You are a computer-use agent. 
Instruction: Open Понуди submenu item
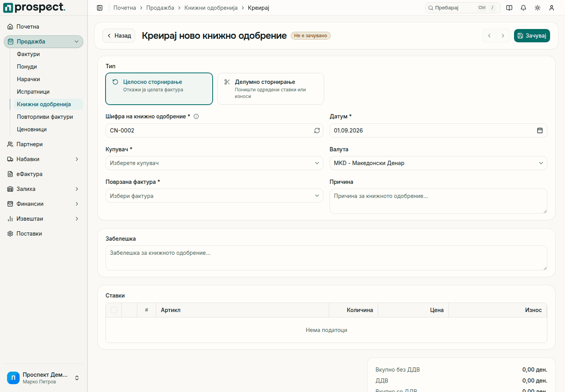[x=48, y=67]
